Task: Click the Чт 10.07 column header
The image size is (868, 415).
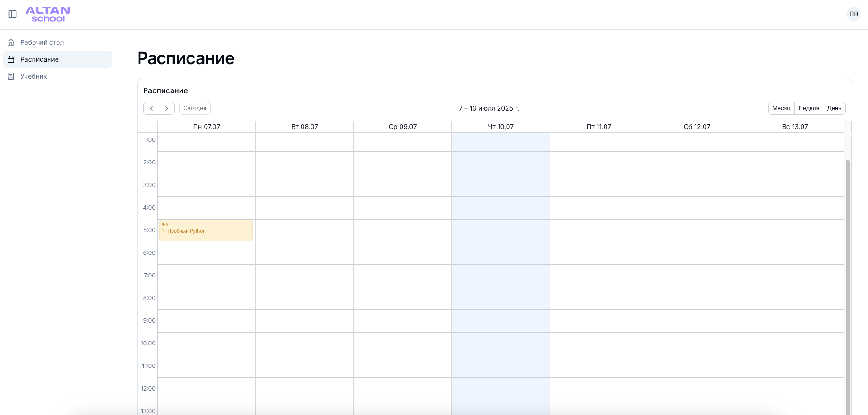Action: [x=500, y=127]
